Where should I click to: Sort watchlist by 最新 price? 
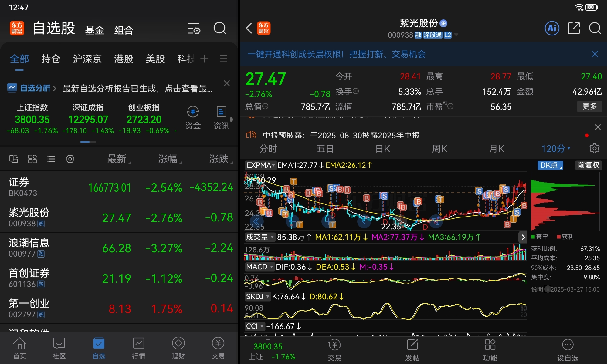coord(119,159)
